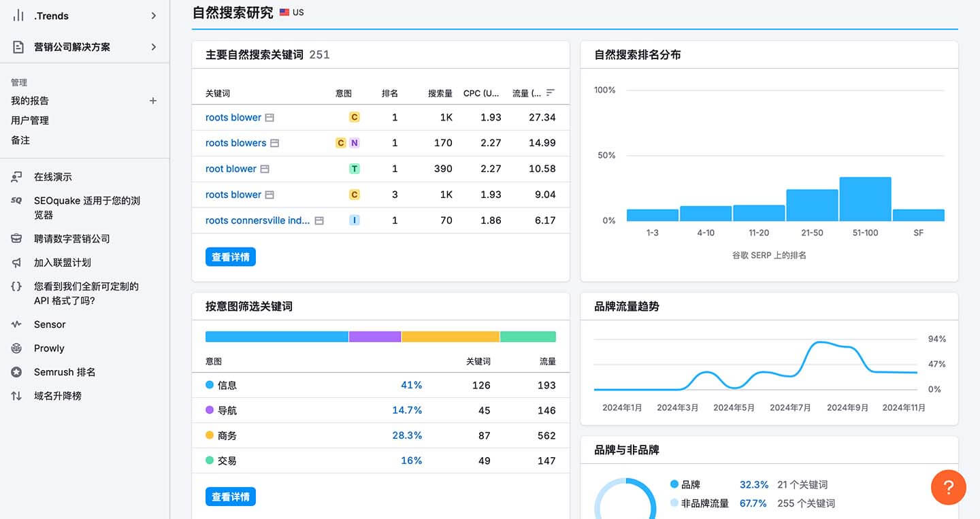Click the Prowly logo icon
980x519 pixels.
point(16,348)
